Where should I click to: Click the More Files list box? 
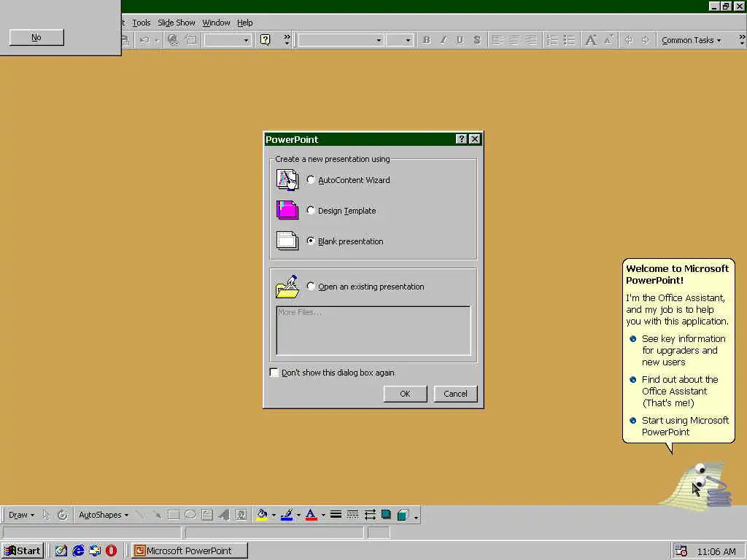coord(373,330)
